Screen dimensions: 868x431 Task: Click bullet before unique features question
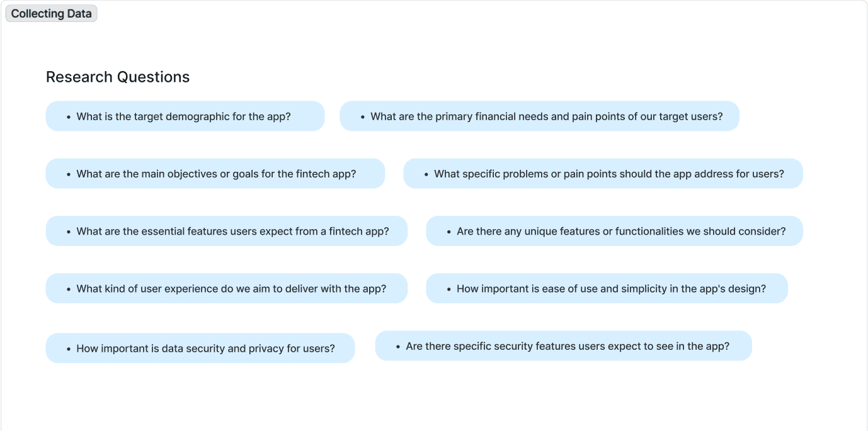[448, 232]
